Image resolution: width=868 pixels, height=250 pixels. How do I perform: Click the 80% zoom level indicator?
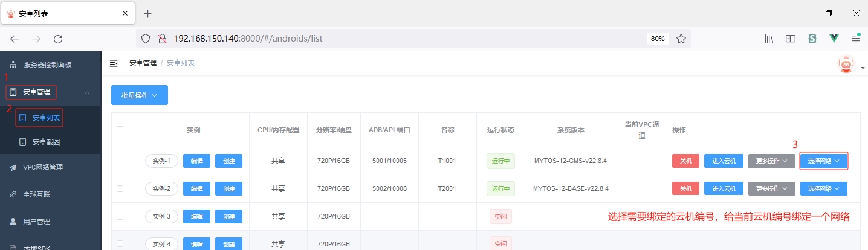[658, 39]
